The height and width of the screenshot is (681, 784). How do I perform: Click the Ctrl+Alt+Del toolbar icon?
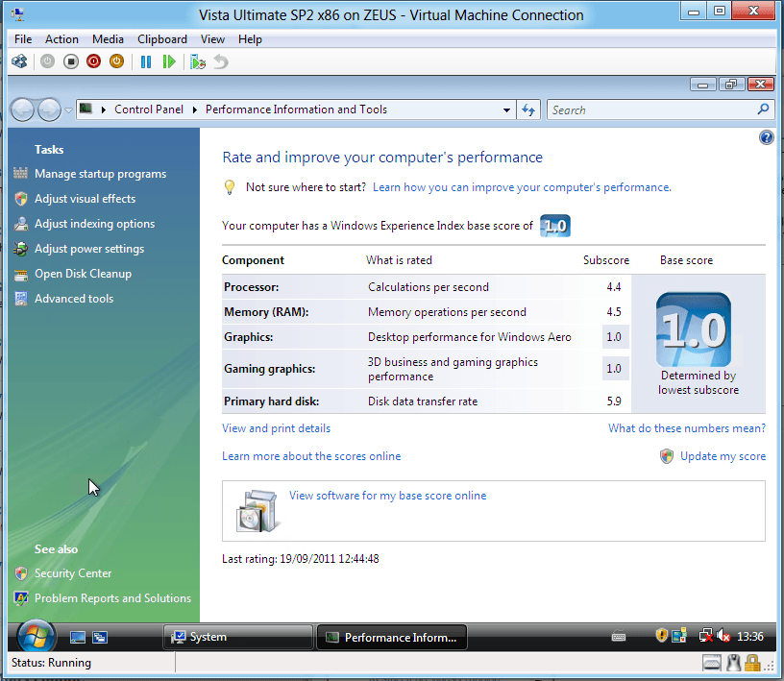[x=19, y=61]
